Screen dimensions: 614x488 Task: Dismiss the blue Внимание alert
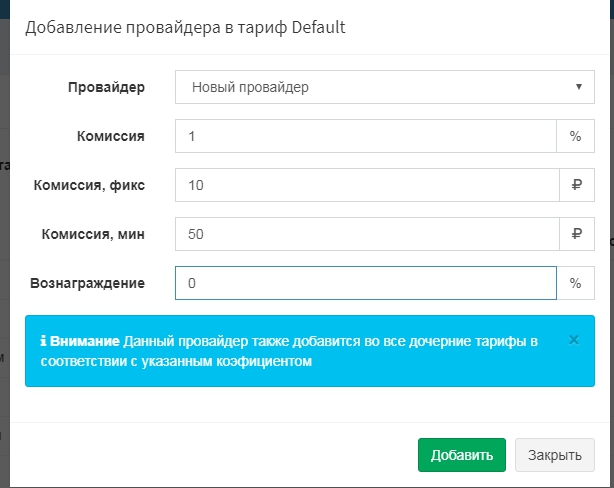[x=574, y=340]
